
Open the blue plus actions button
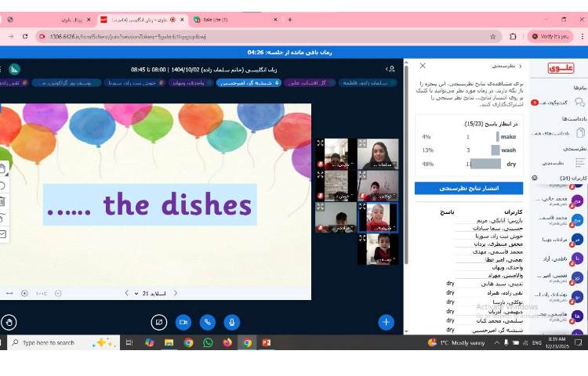pos(387,322)
